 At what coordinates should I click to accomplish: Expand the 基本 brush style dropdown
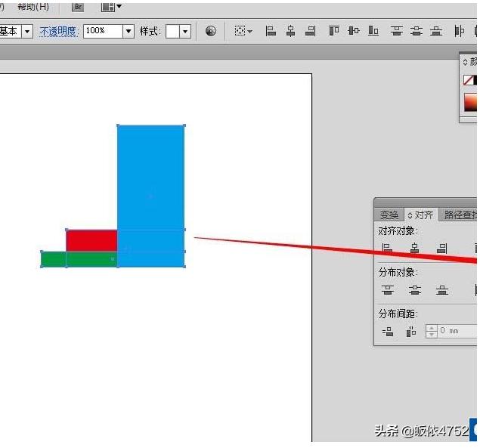27,31
